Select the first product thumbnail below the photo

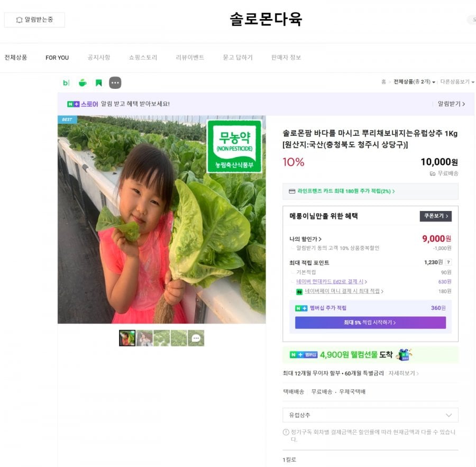coord(127,338)
